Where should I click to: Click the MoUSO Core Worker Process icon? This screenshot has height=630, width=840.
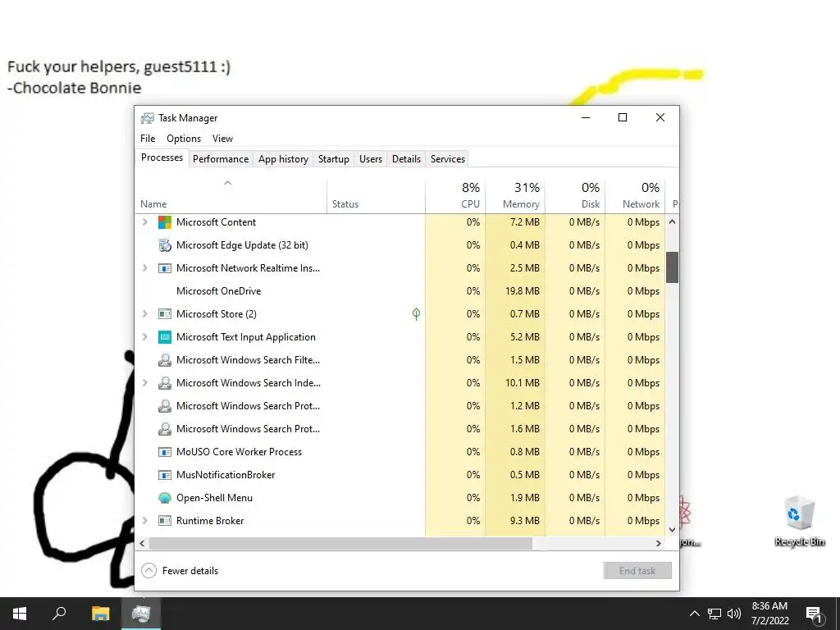(164, 452)
